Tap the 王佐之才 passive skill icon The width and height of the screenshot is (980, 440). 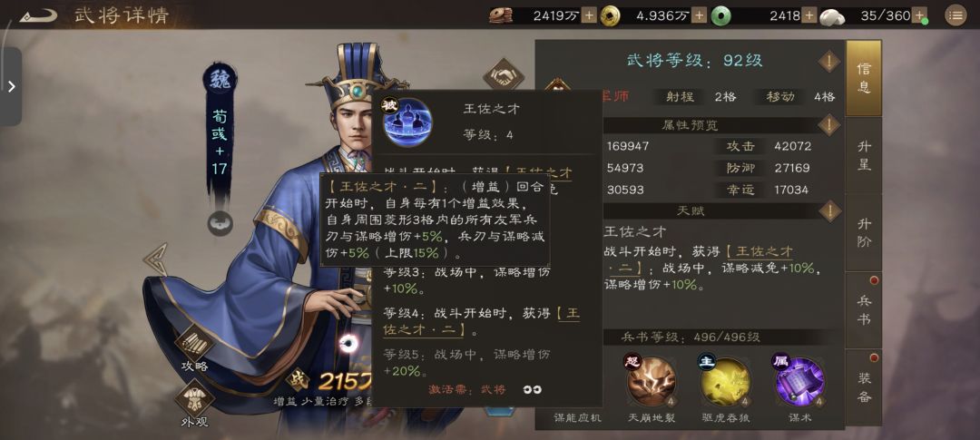(407, 122)
